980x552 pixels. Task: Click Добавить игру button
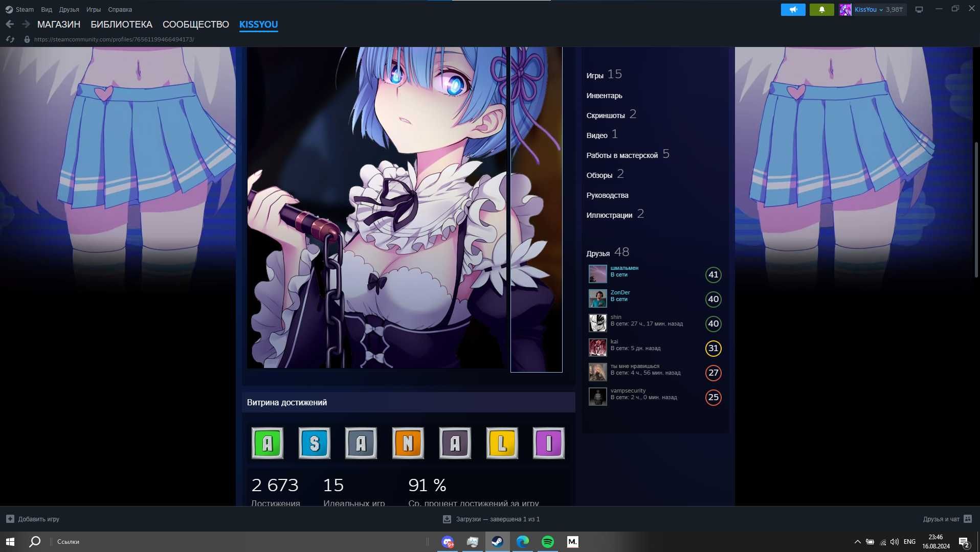click(33, 519)
